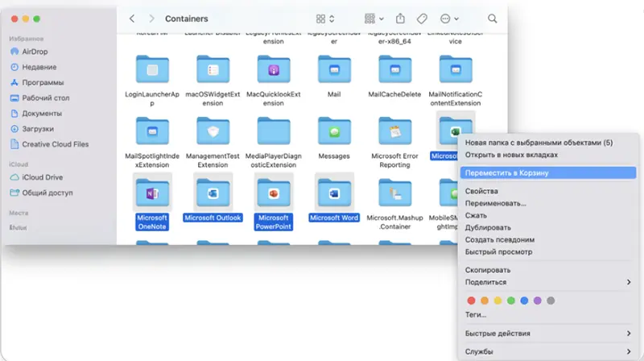
Task: Select the Microsoft PowerPoint folder icon
Action: [x=273, y=193]
